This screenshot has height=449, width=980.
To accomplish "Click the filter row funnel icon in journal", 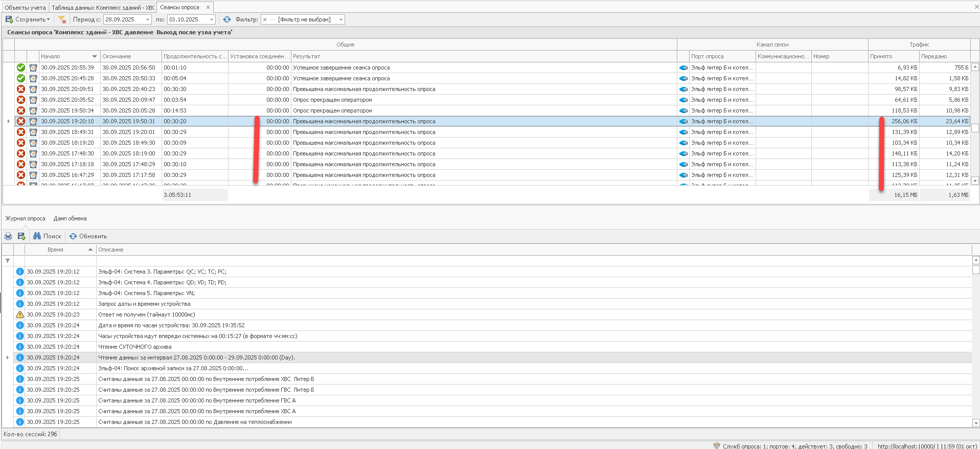I will (8, 261).
